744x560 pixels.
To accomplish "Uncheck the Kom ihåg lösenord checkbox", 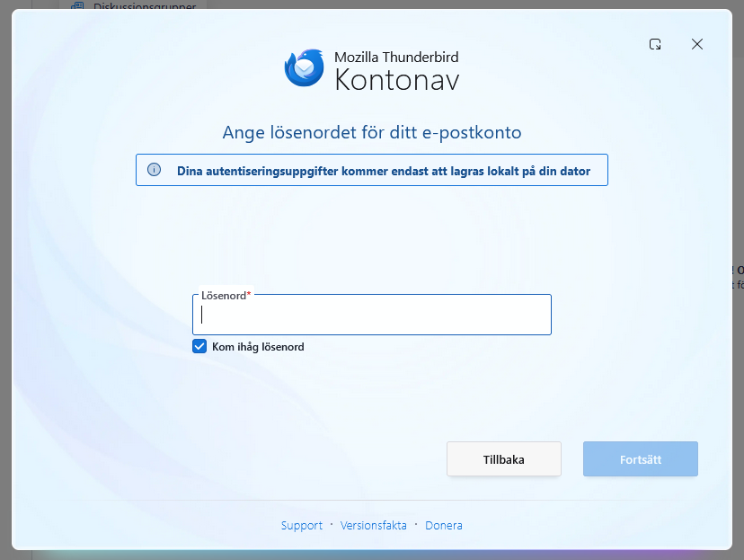I will 199,346.
